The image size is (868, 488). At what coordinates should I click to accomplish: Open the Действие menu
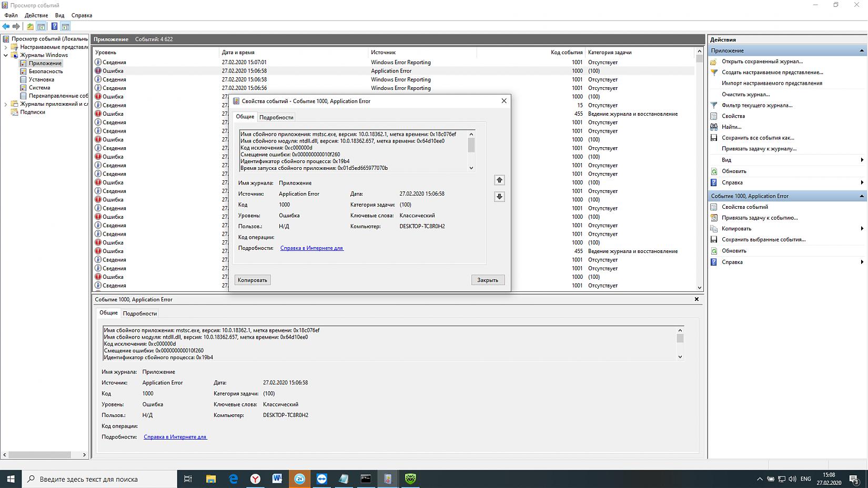[x=36, y=15]
